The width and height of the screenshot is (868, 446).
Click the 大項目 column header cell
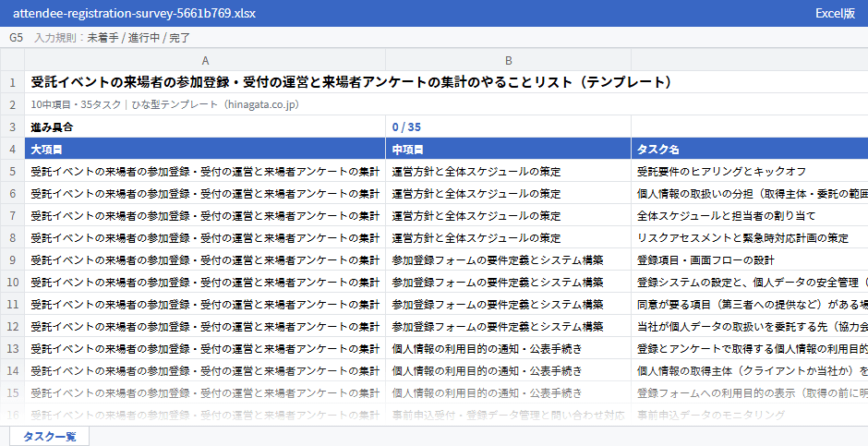205,149
